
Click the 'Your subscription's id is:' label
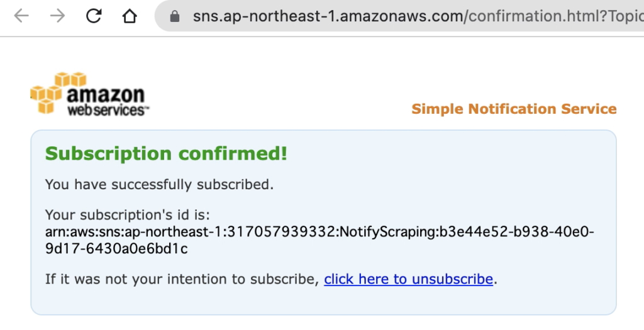(127, 215)
